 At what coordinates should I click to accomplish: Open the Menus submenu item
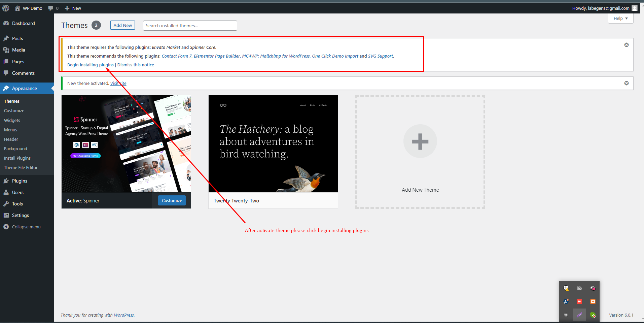tap(10, 130)
